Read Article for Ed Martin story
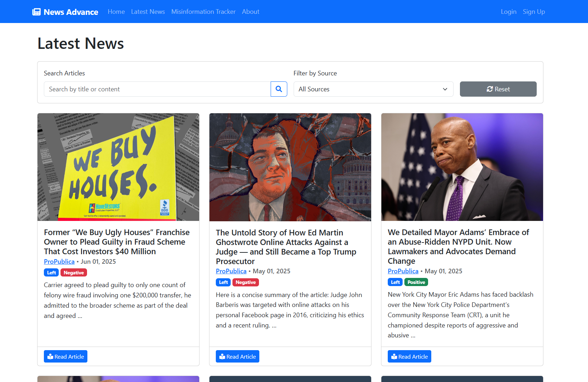 tap(237, 357)
